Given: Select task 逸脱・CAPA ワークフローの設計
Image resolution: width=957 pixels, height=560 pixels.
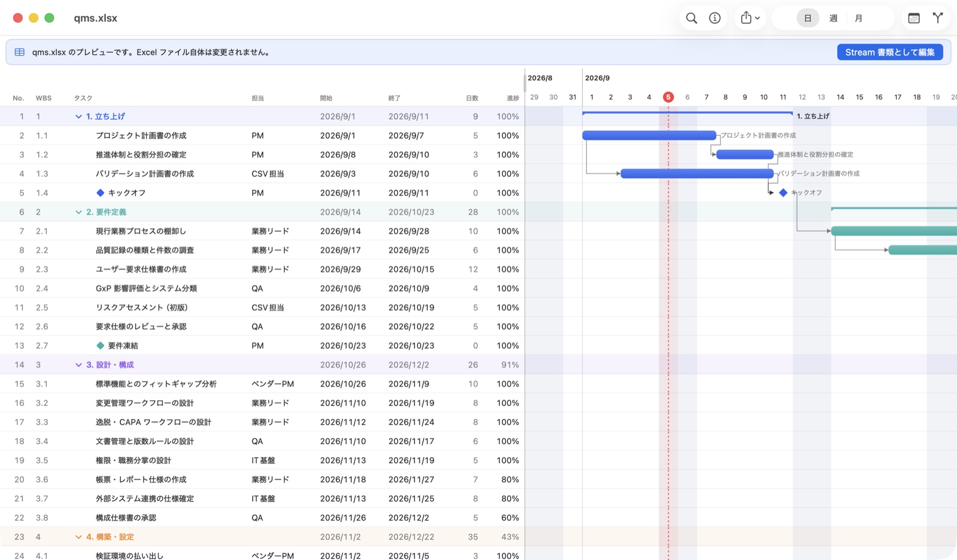Looking at the screenshot, I should (x=154, y=423).
